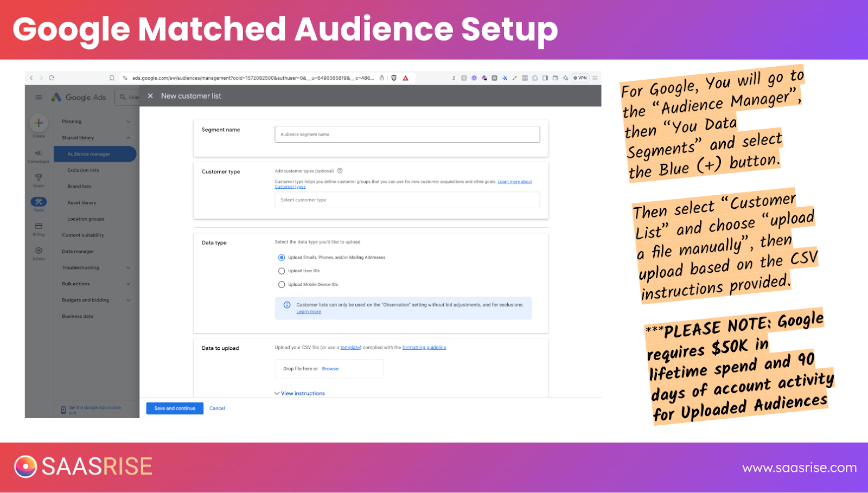
Task: Select Upload Emails, Phones, and/or Mailing Addresses
Action: 282,258
